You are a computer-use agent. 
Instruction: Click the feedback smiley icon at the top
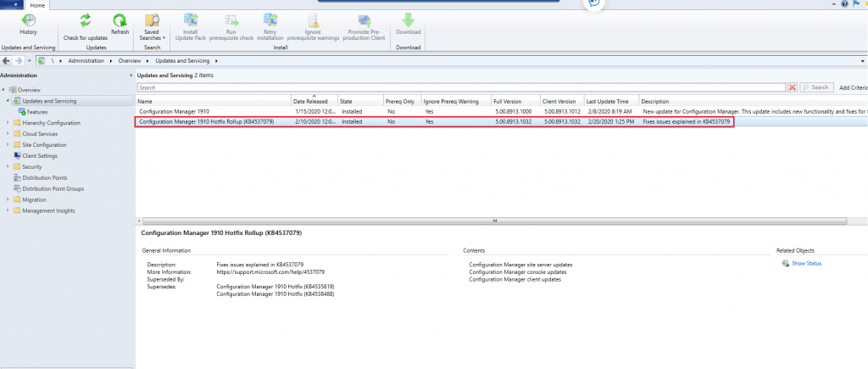(594, 3)
